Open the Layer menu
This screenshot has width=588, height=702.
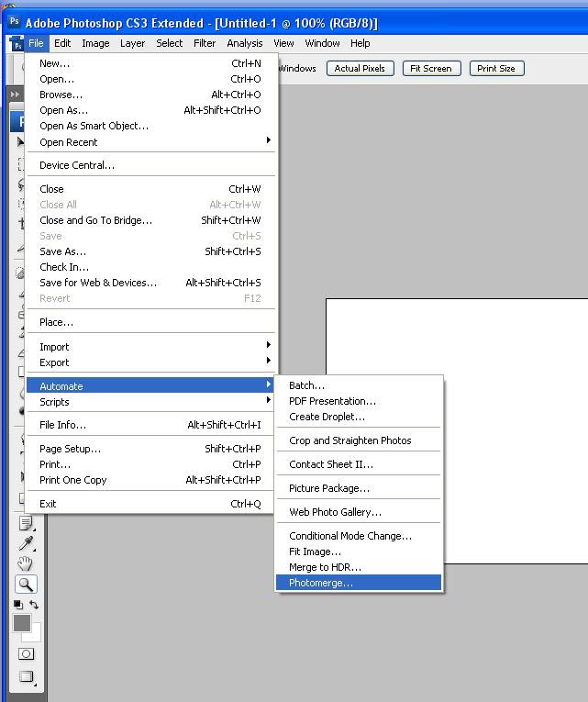(132, 43)
